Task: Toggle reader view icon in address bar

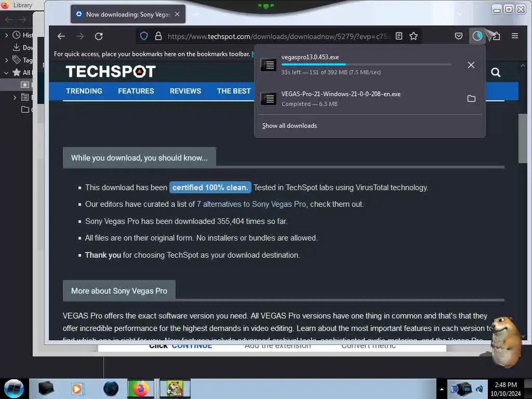Action: 399,36
